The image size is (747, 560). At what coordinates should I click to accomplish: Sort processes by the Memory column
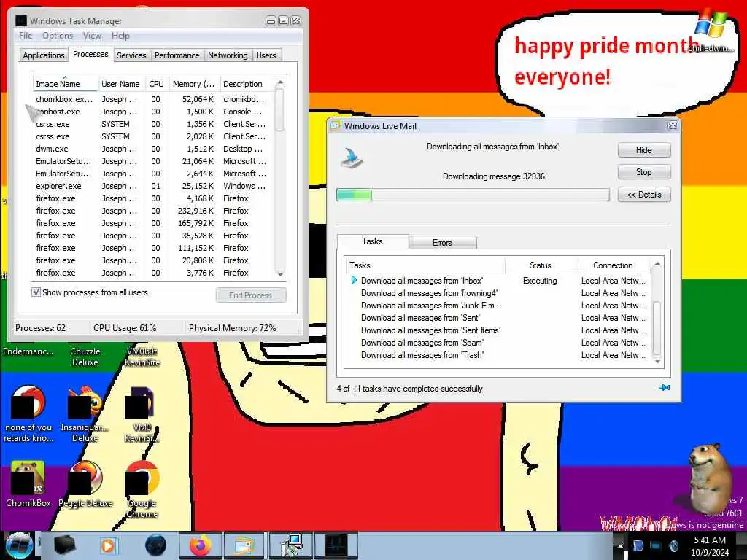click(194, 84)
